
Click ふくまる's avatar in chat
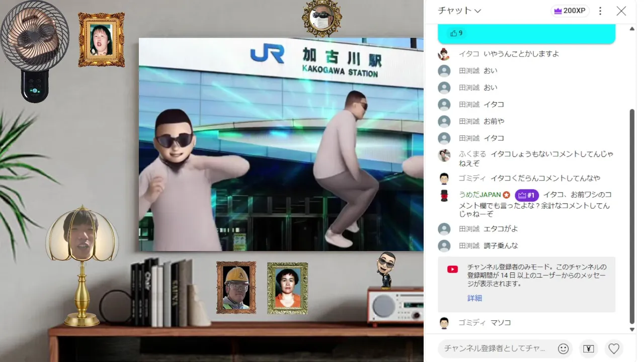tap(444, 155)
